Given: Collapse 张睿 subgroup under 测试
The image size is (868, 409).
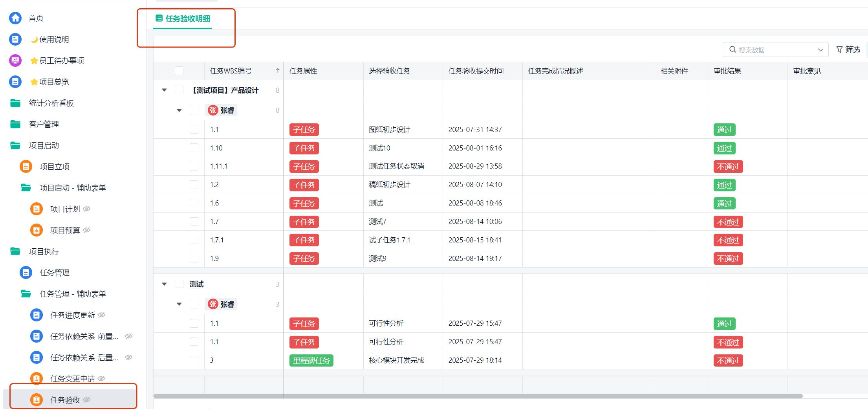Looking at the screenshot, I should coord(179,304).
